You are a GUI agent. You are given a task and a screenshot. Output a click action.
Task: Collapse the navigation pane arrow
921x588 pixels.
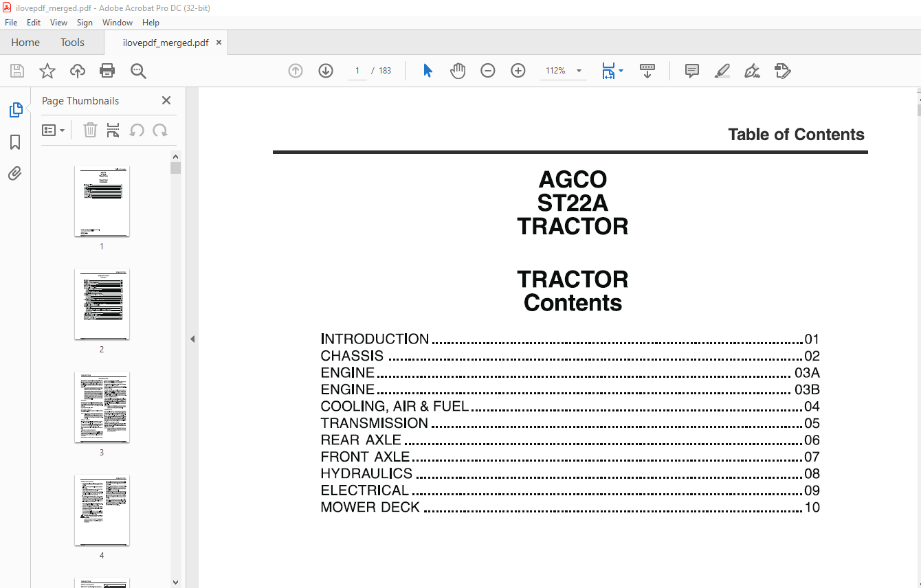[192, 339]
